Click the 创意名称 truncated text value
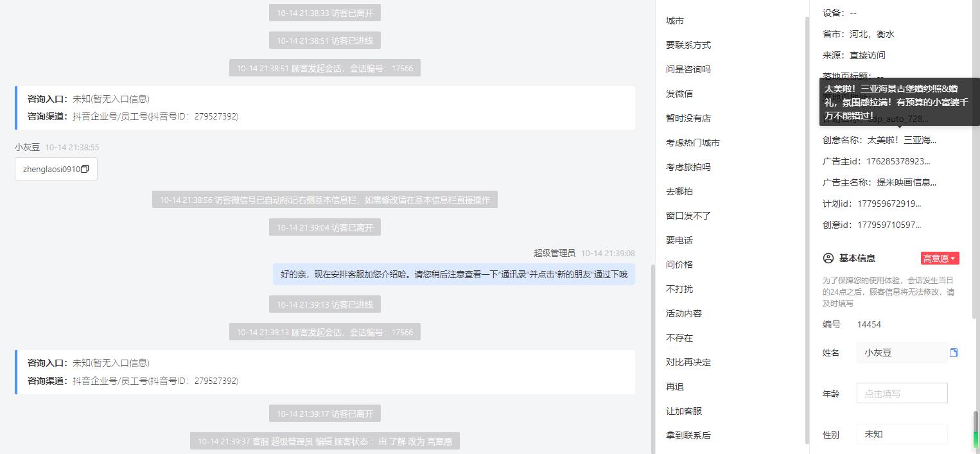 (x=902, y=140)
